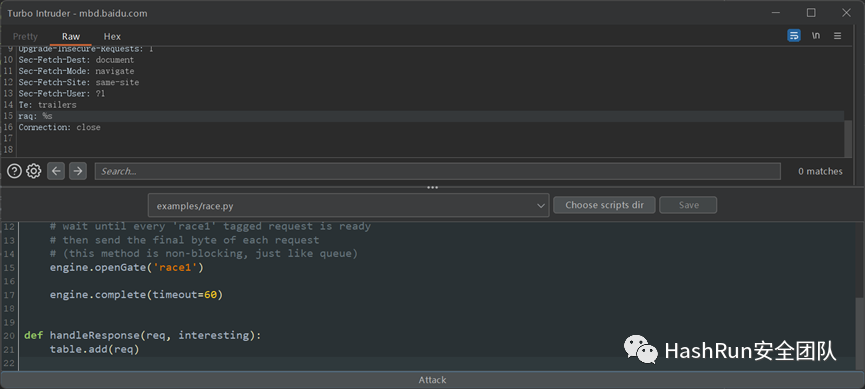Viewport: 865px width, 389px height.
Task: Click the 'Sec-Fetch-Site: same-site' line
Action: (x=79, y=82)
